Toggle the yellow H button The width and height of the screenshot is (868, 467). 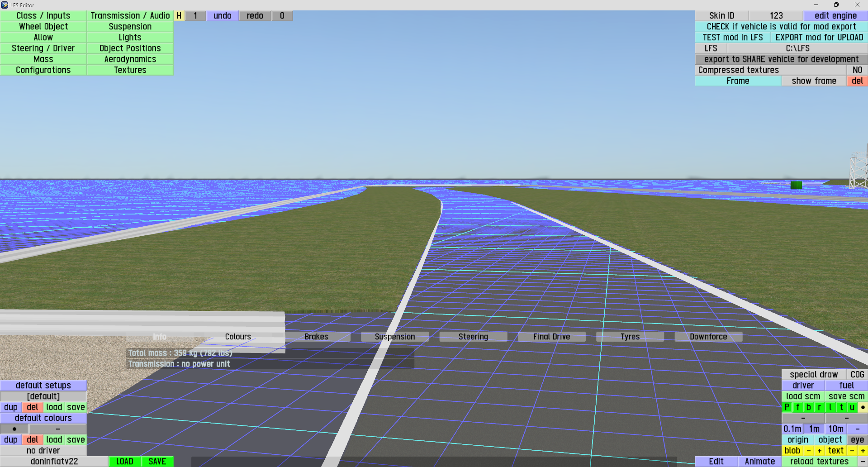179,16
